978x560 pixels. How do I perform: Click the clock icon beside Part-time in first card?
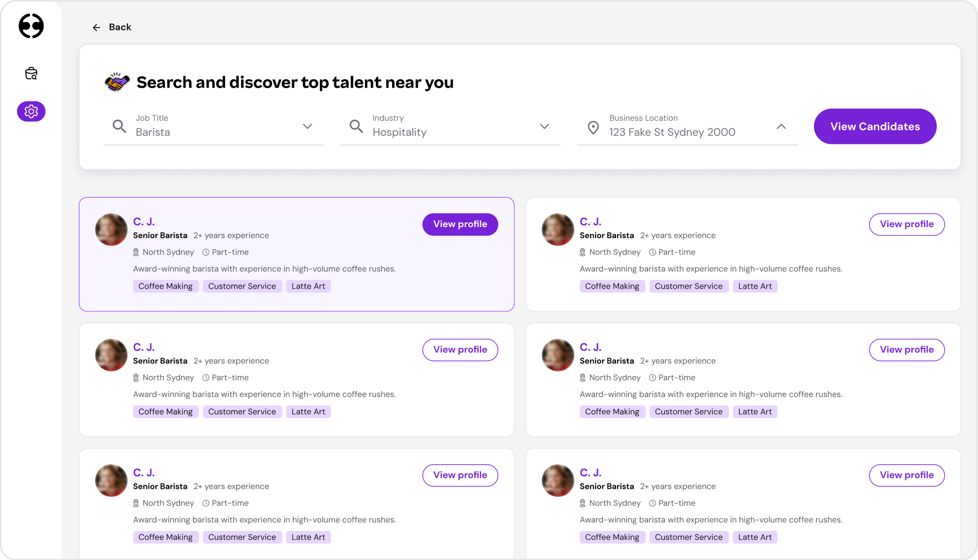[206, 252]
